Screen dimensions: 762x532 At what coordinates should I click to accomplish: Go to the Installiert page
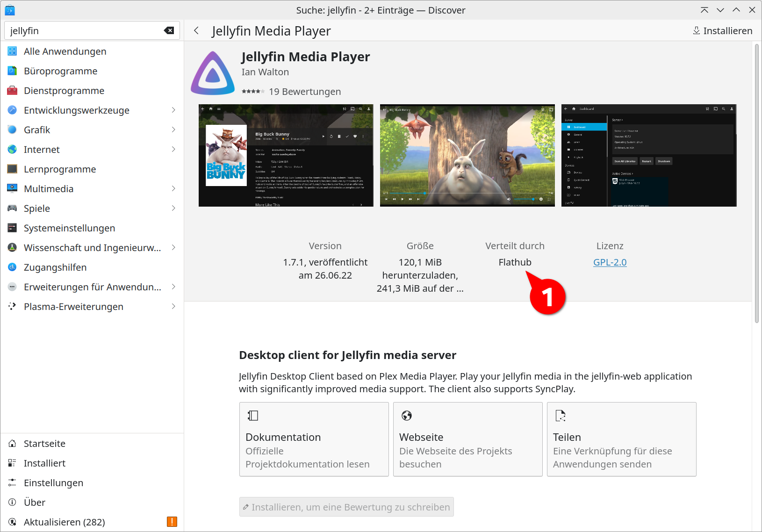pos(92,463)
